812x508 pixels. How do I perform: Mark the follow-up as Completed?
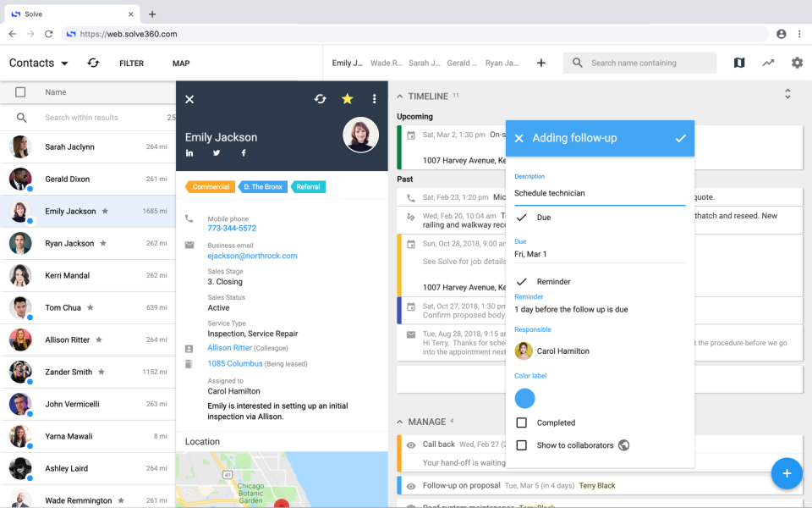[x=523, y=422]
